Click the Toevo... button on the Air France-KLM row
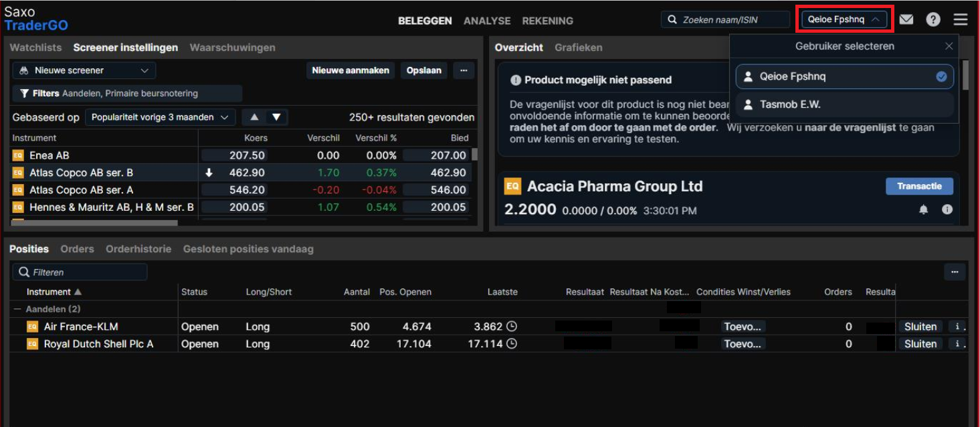Viewport: 980px width, 427px height. click(x=743, y=327)
